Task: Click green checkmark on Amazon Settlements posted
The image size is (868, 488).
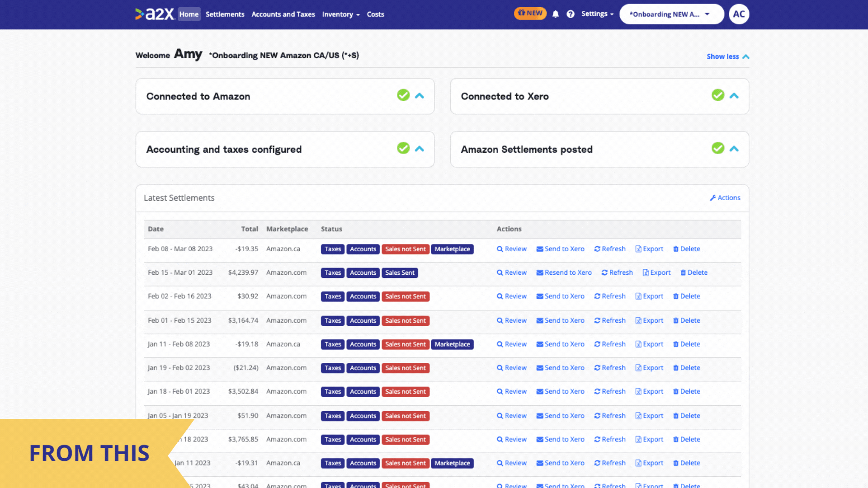Action: click(718, 148)
